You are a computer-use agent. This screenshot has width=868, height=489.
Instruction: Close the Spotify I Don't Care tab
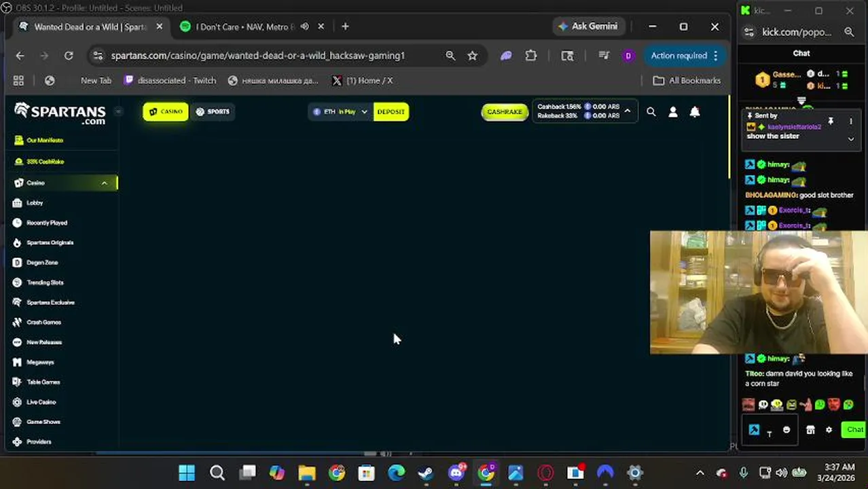(x=321, y=26)
